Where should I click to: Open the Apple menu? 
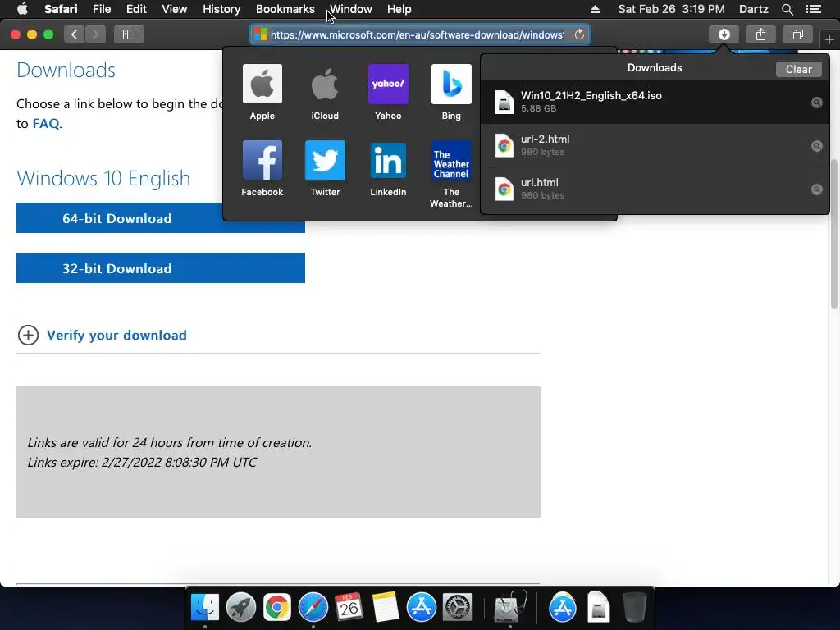[22, 9]
